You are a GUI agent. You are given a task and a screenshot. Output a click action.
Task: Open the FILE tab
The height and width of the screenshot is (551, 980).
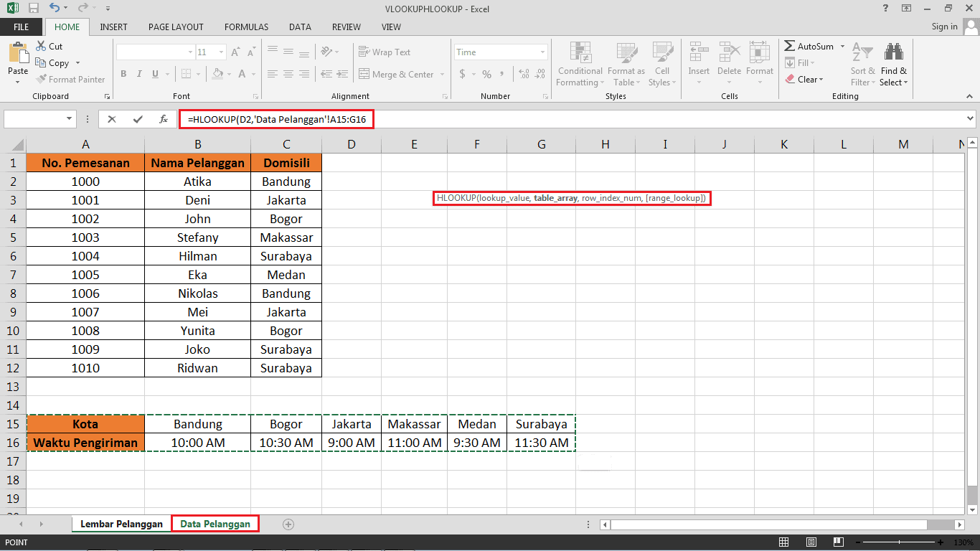(x=22, y=27)
